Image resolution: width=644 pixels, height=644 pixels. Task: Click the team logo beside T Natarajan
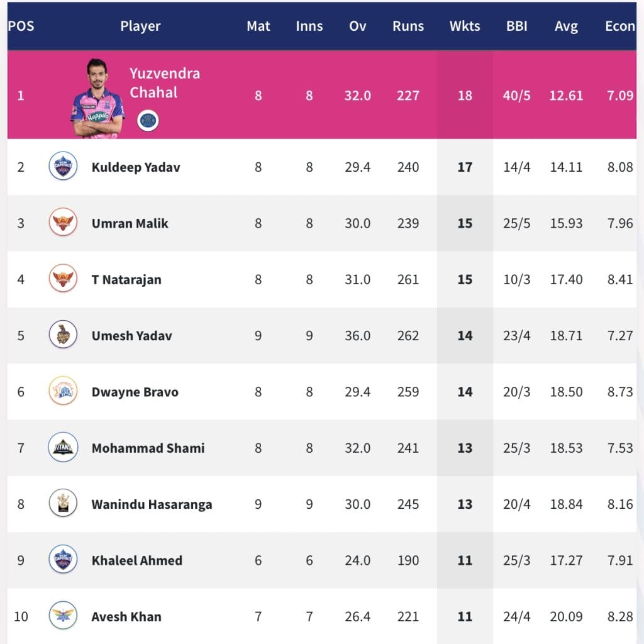coord(63,279)
